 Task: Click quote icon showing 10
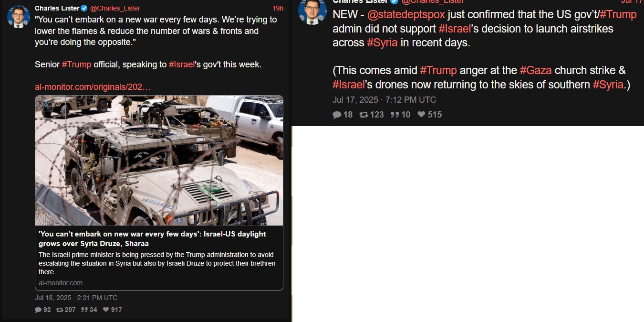pos(395,115)
